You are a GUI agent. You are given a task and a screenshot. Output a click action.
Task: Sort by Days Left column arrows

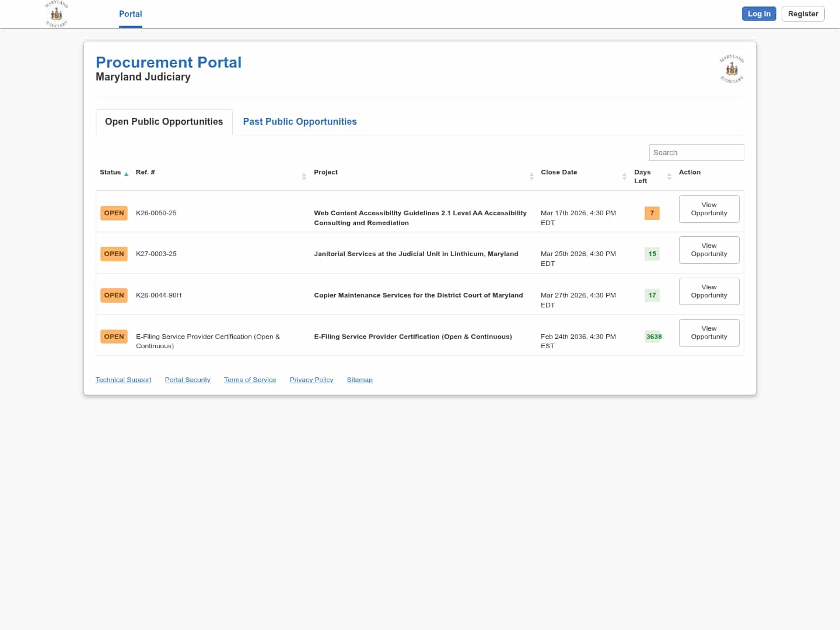tap(669, 176)
